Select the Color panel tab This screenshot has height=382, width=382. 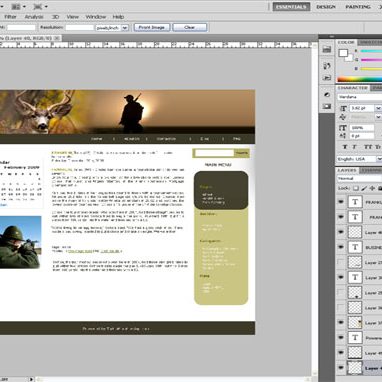point(346,42)
